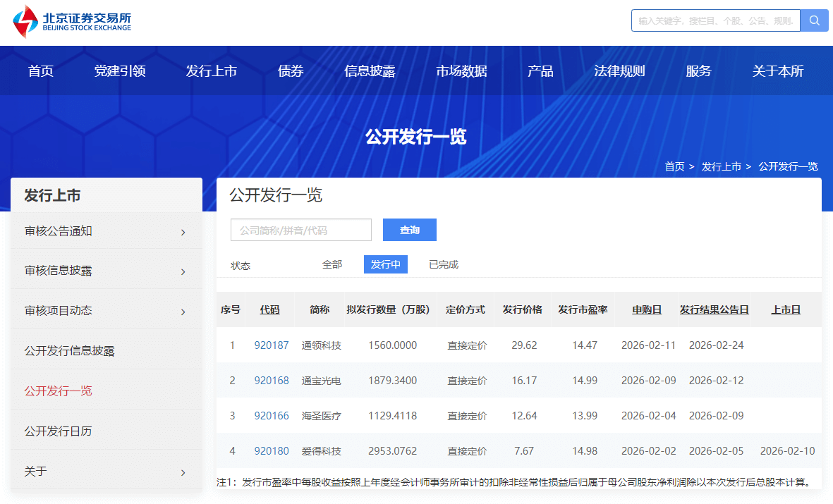The image size is (833, 504).
Task: Select the 发行中 status filter
Action: click(x=385, y=264)
